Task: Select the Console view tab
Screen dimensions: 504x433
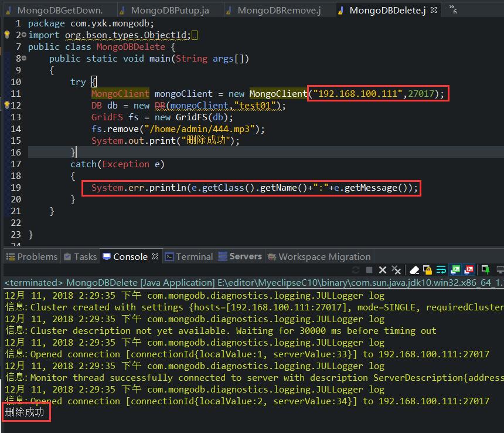Action: [x=130, y=257]
